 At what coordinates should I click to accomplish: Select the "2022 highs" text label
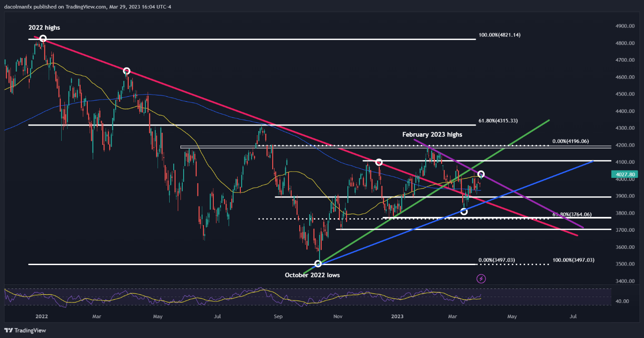coord(45,28)
